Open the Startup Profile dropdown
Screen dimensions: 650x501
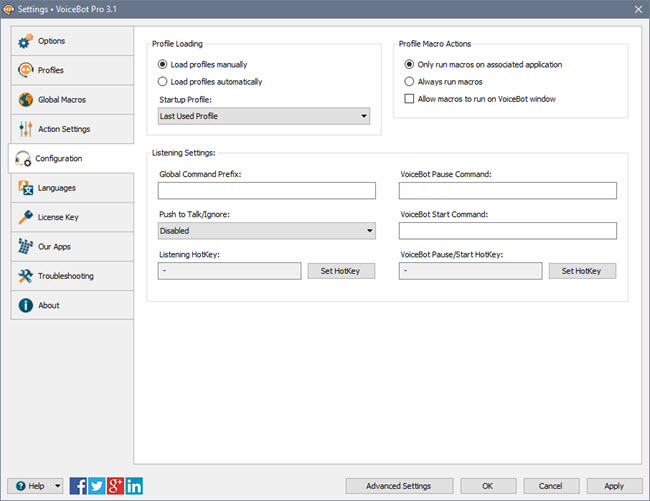(x=264, y=116)
